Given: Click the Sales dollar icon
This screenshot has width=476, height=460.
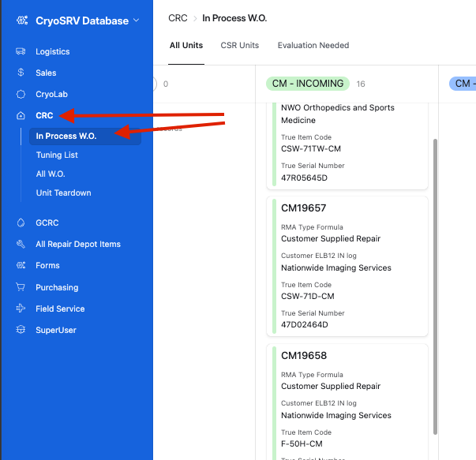Looking at the screenshot, I should pyautogui.click(x=21, y=73).
